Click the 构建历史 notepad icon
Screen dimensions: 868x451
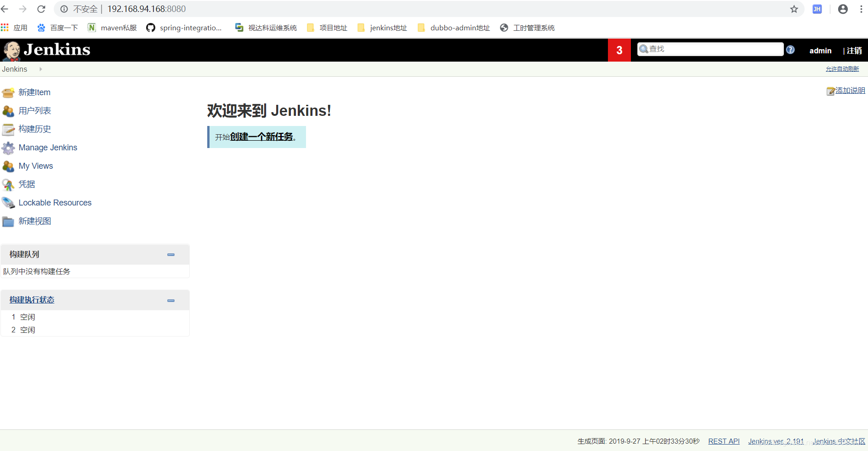pos(8,129)
